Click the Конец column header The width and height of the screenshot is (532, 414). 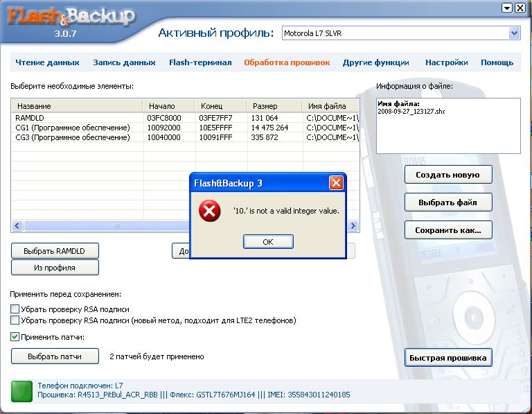tap(220, 106)
